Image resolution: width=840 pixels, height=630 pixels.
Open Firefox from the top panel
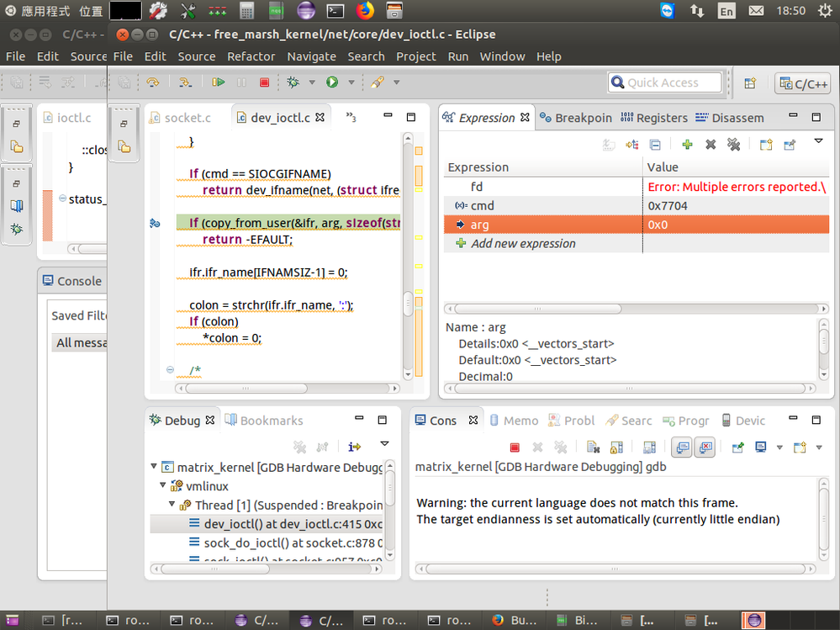point(365,10)
